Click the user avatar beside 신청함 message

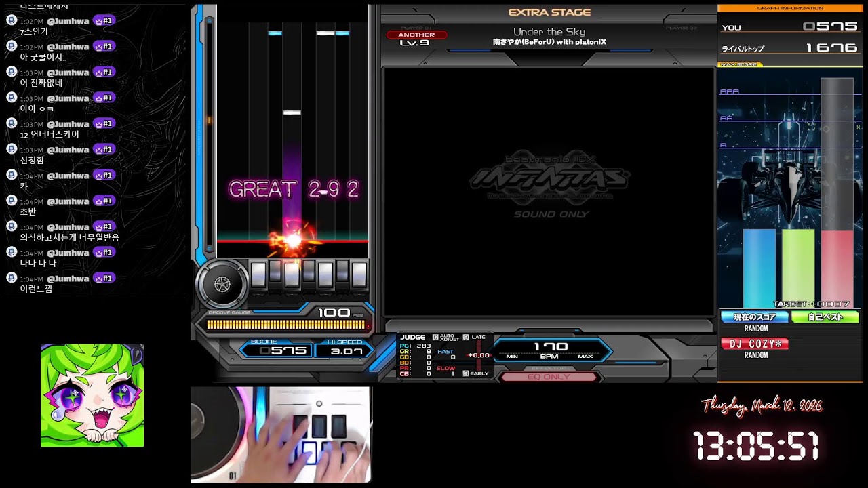pos(11,150)
